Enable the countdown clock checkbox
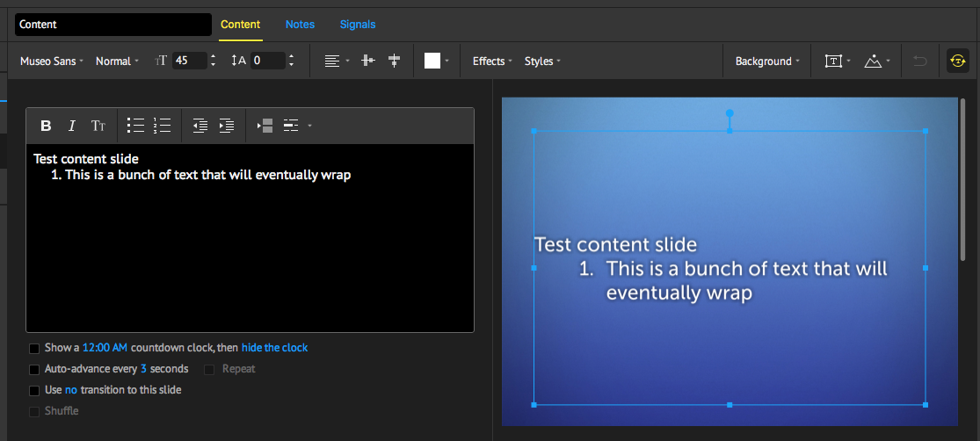The width and height of the screenshot is (980, 441). point(34,348)
